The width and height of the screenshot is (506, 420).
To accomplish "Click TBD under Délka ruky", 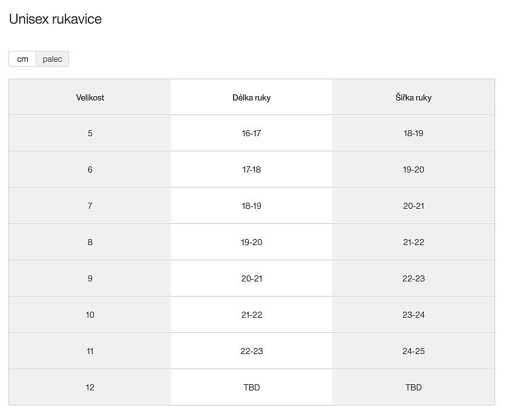I will pos(251,387).
